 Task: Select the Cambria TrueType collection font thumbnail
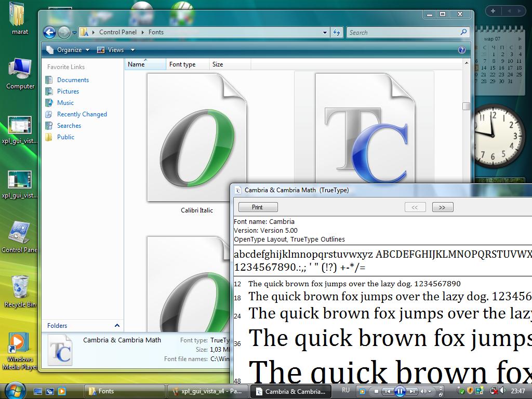pos(365,128)
